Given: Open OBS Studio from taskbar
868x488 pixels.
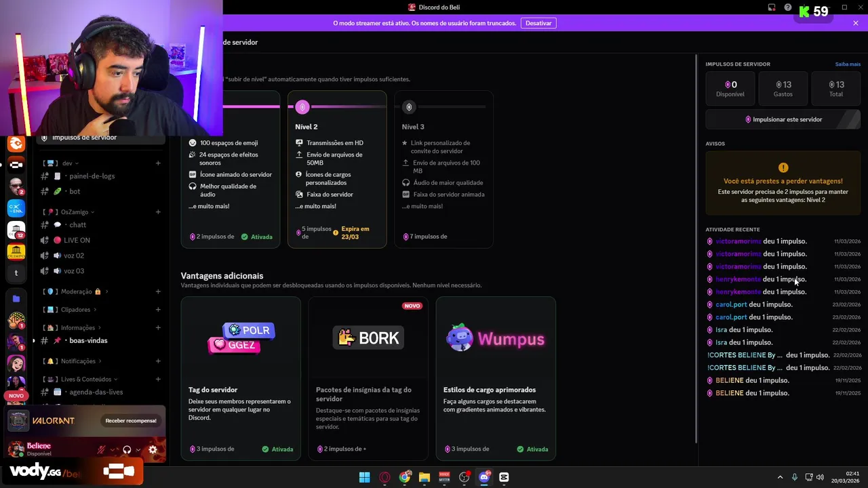Looking at the screenshot, I should pos(465,477).
